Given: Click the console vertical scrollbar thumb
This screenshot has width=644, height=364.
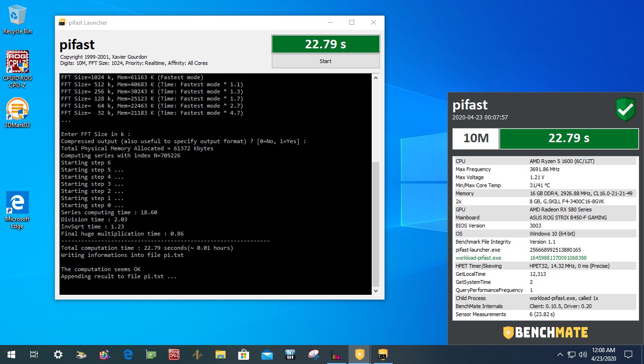Looking at the screenshot, I should pyautogui.click(x=376, y=224).
